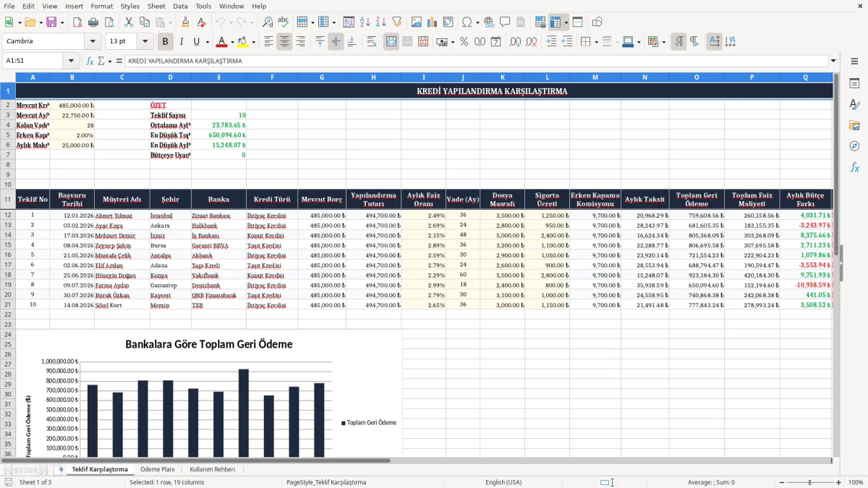868x488 pixels.
Task: Toggle underline formatting
Action: 197,42
